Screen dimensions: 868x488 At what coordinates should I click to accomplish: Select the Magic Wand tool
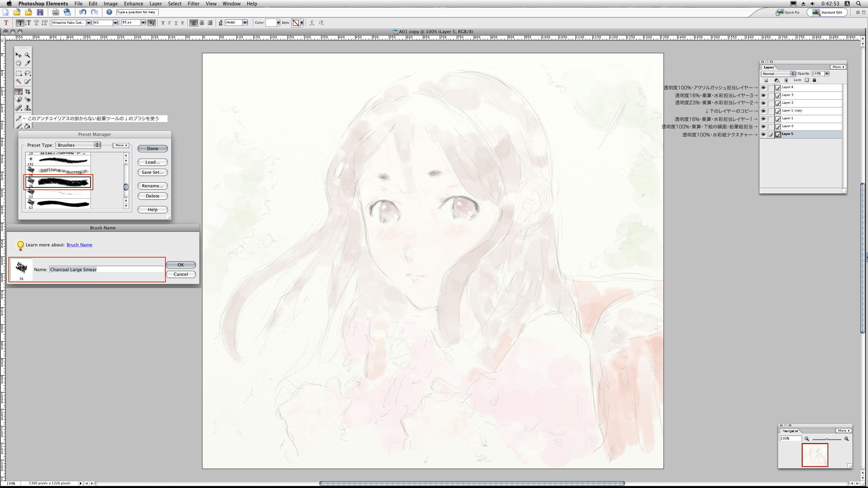tap(18, 81)
